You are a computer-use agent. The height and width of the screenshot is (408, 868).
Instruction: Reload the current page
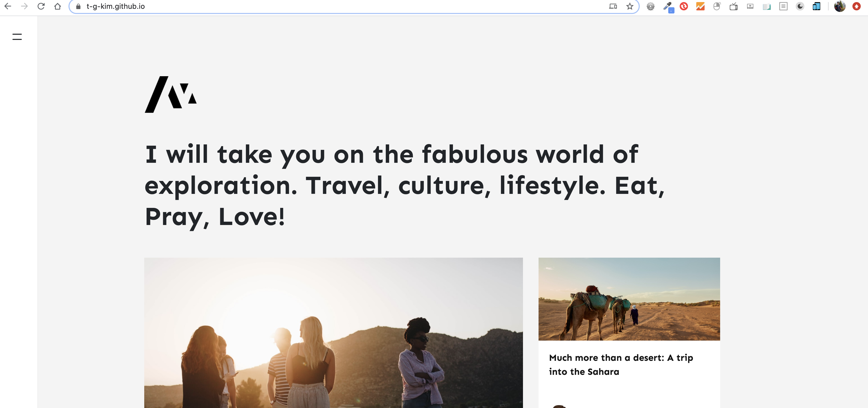point(41,6)
